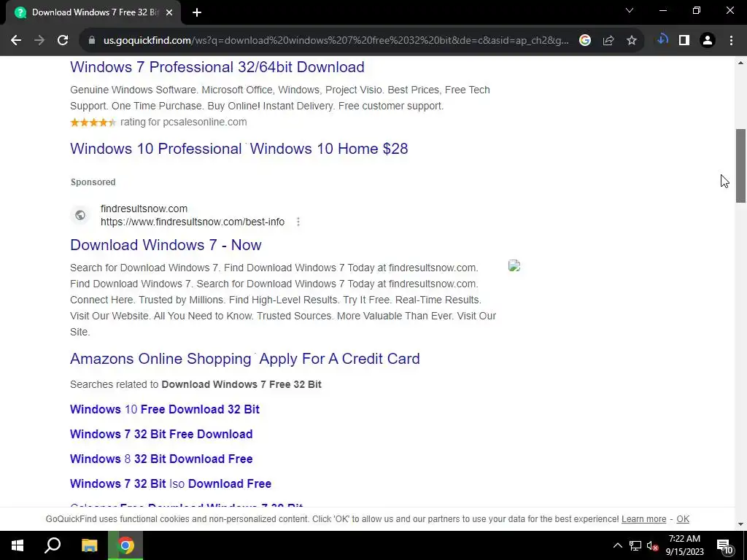Search Windows 7 32 Bit Iso Download Free
Screen dimensions: 747x560
[171, 484]
